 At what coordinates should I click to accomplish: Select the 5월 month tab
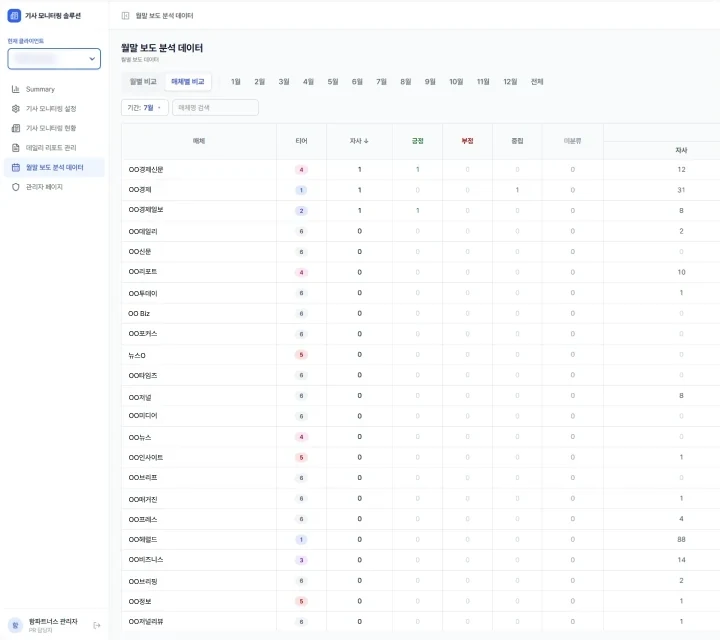coord(333,82)
